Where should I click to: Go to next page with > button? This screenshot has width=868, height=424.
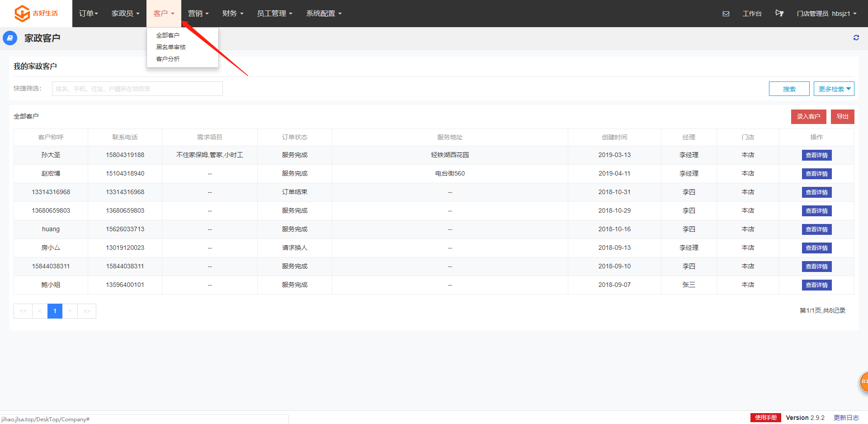70,311
